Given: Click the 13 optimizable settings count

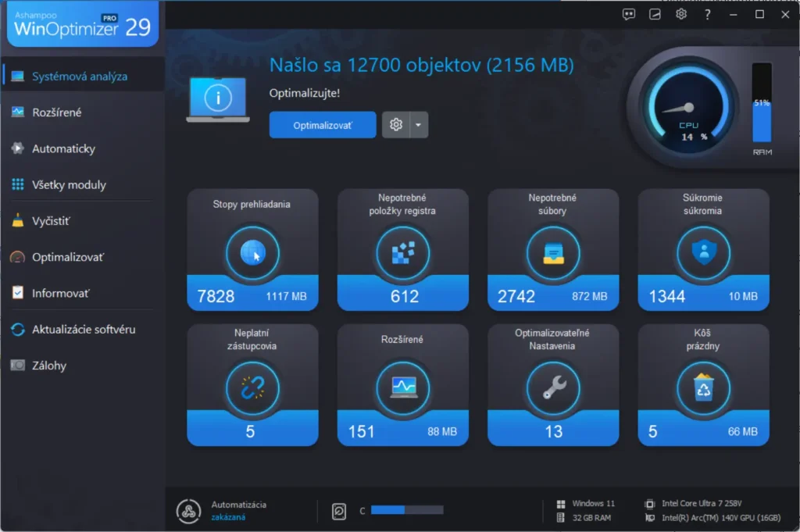Looking at the screenshot, I should point(554,431).
